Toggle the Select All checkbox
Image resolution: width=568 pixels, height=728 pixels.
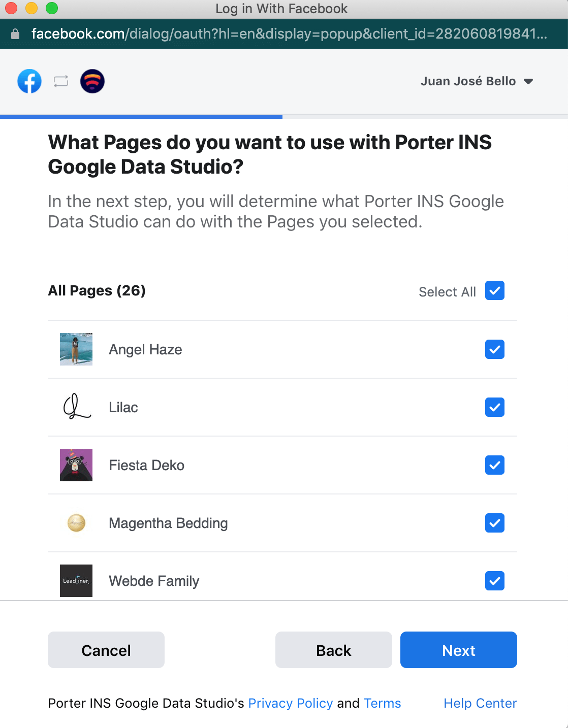click(x=495, y=290)
